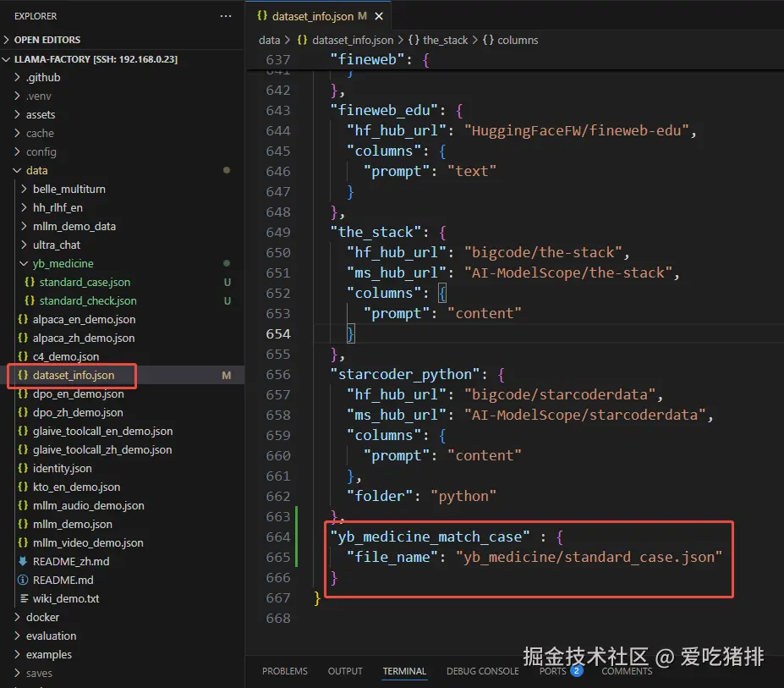The height and width of the screenshot is (688, 784).
Task: Click the markdown icon beside README_zh.md
Action: 23,561
